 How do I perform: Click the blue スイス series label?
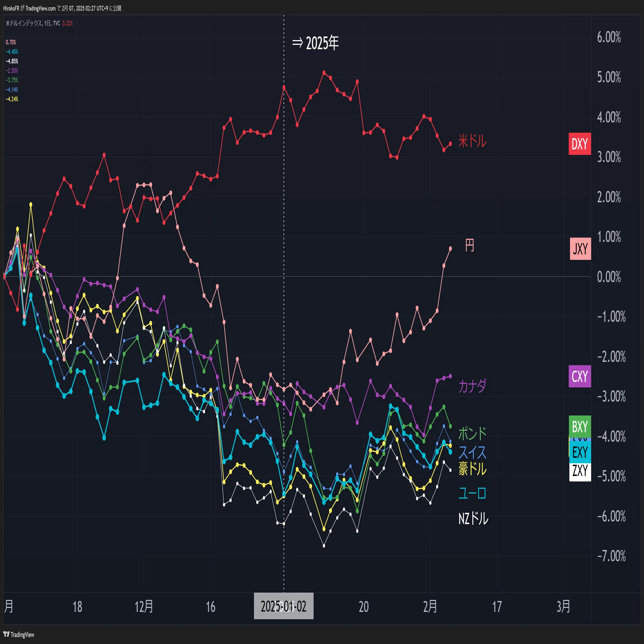pos(472,453)
